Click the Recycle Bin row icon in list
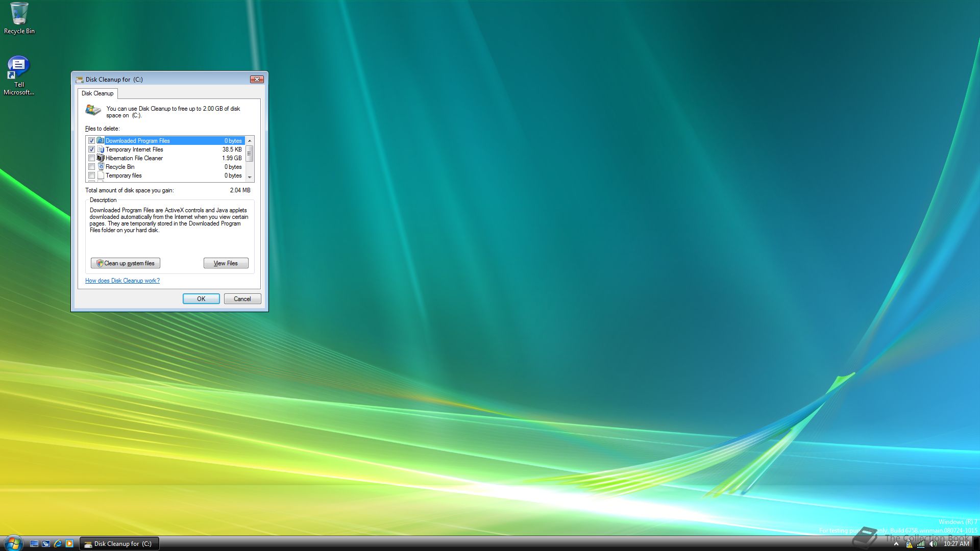980x551 pixels. (101, 167)
